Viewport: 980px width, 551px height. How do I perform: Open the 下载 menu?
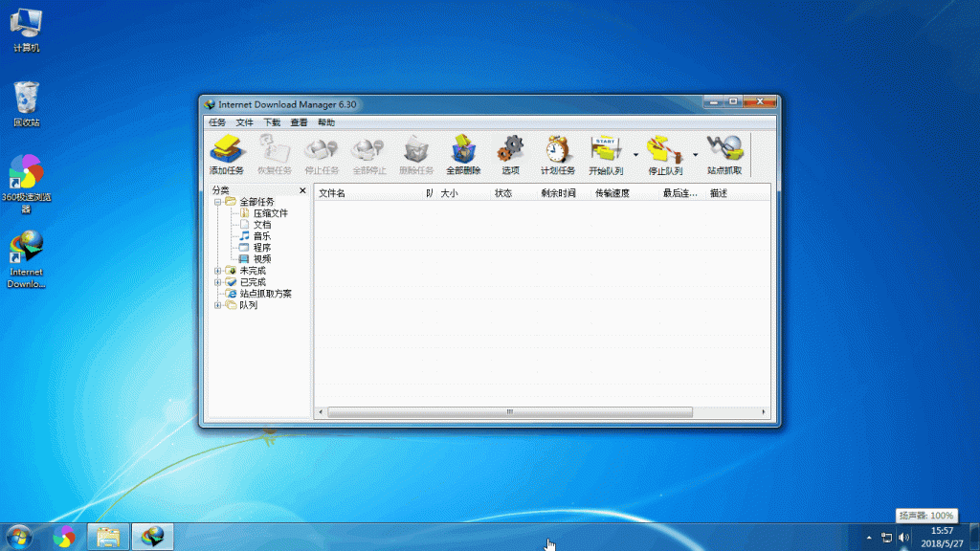[x=272, y=122]
